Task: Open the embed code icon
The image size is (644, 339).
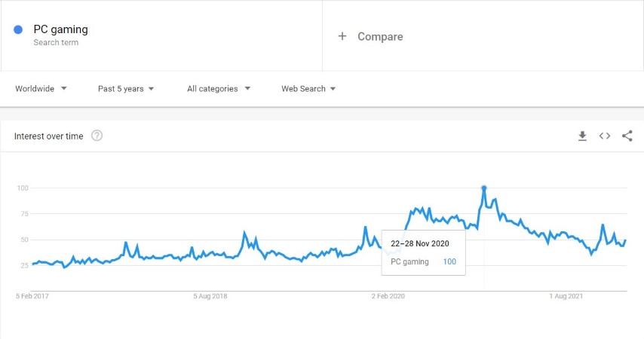Action: click(605, 136)
